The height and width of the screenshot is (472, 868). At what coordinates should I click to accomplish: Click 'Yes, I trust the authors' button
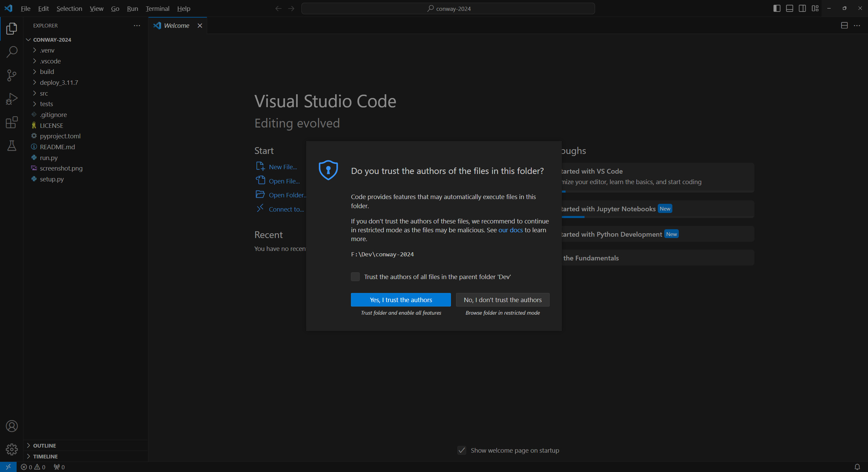click(401, 300)
